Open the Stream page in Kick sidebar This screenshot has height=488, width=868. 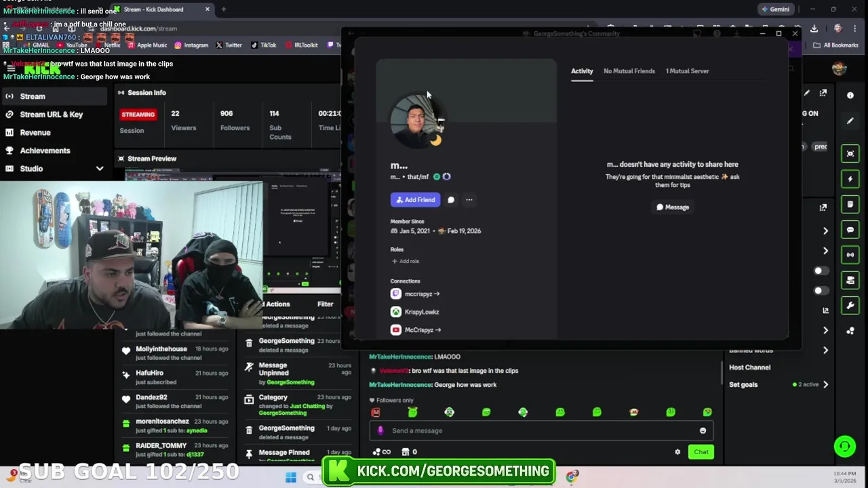pos(53,96)
